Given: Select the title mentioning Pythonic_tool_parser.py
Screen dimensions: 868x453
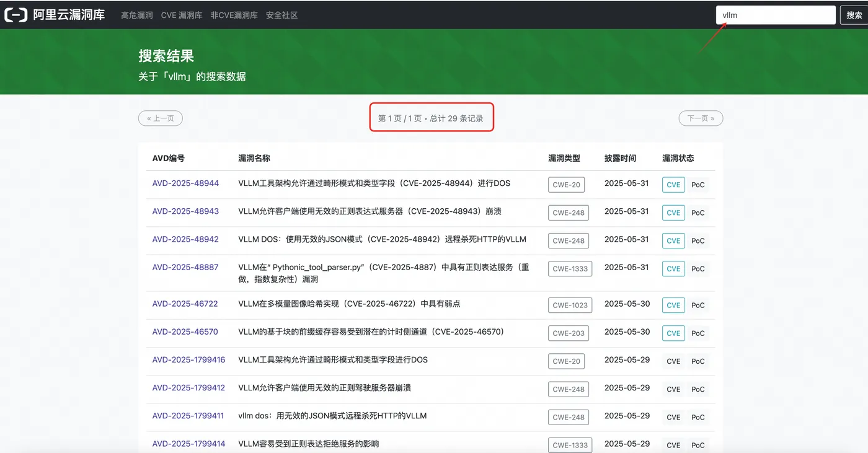Looking at the screenshot, I should tap(384, 273).
